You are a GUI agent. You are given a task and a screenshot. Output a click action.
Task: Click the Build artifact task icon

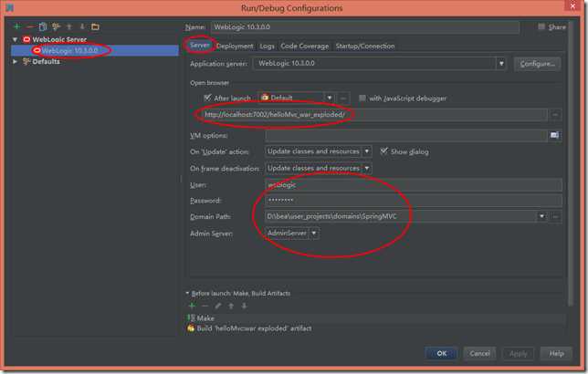191,328
